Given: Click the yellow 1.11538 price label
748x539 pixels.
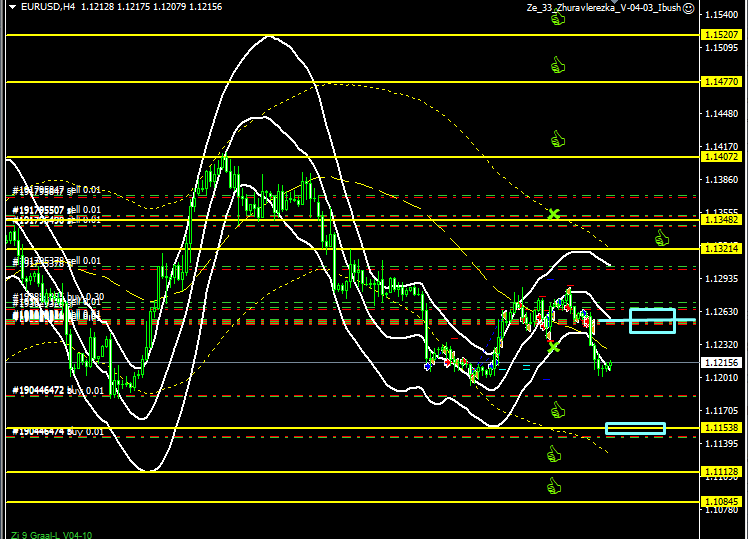Looking at the screenshot, I should point(722,428).
